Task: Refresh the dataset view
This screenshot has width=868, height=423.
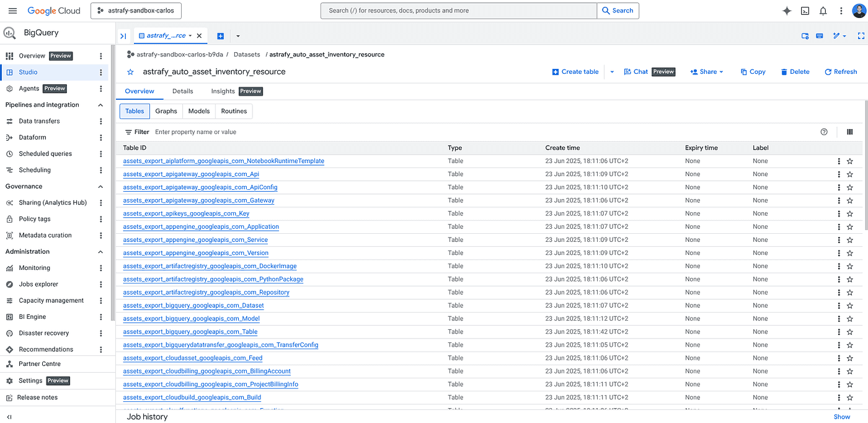Action: 841,72
